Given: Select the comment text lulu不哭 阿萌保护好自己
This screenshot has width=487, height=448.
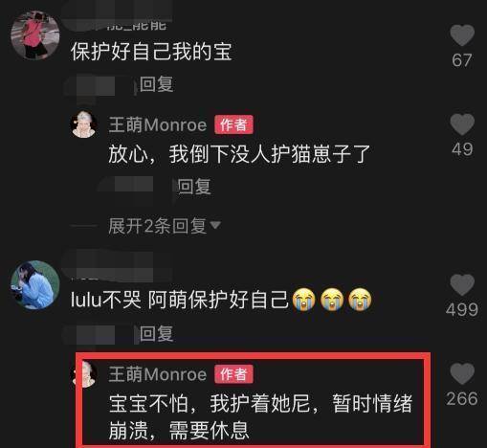Looking at the screenshot, I should coord(179,300).
